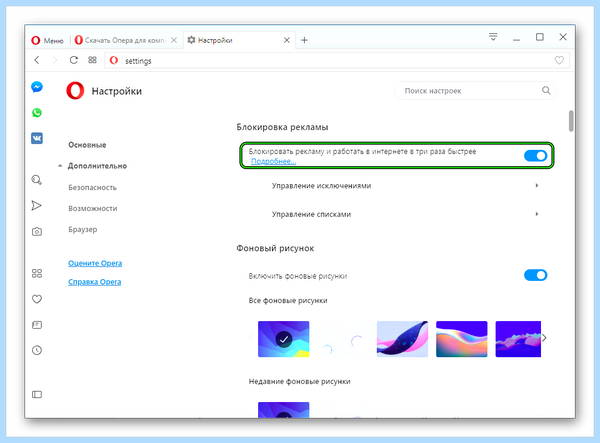Open the sidebar search icon

tap(37, 180)
